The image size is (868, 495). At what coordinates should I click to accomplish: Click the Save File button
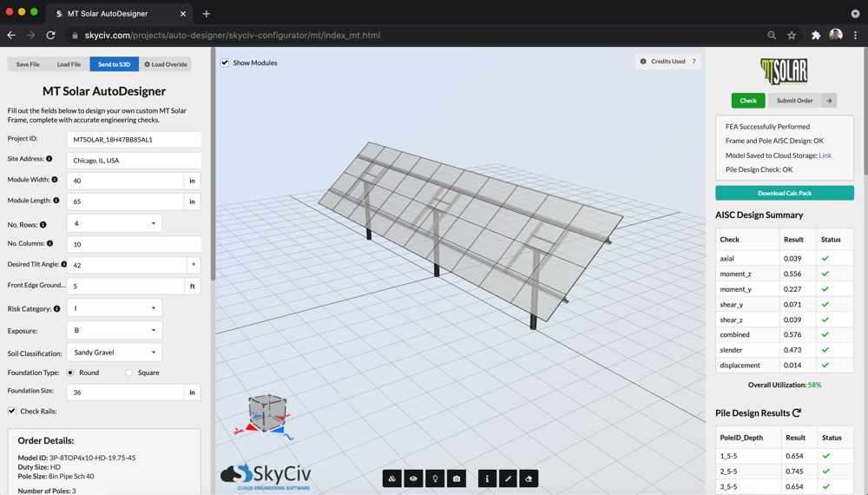tap(28, 64)
